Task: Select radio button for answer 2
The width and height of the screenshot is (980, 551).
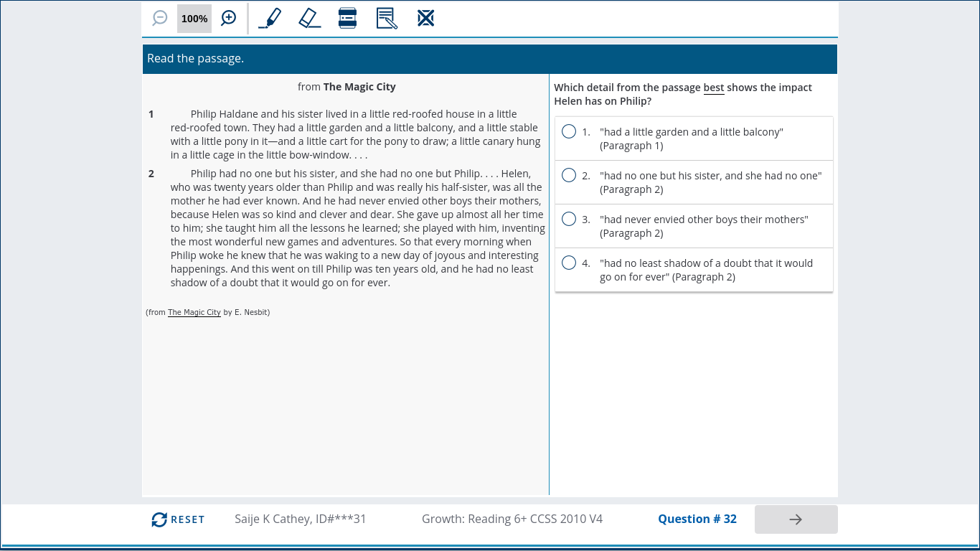Action: [x=569, y=175]
